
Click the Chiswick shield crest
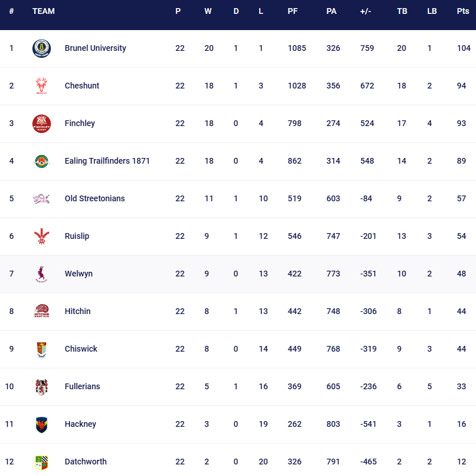point(42,349)
